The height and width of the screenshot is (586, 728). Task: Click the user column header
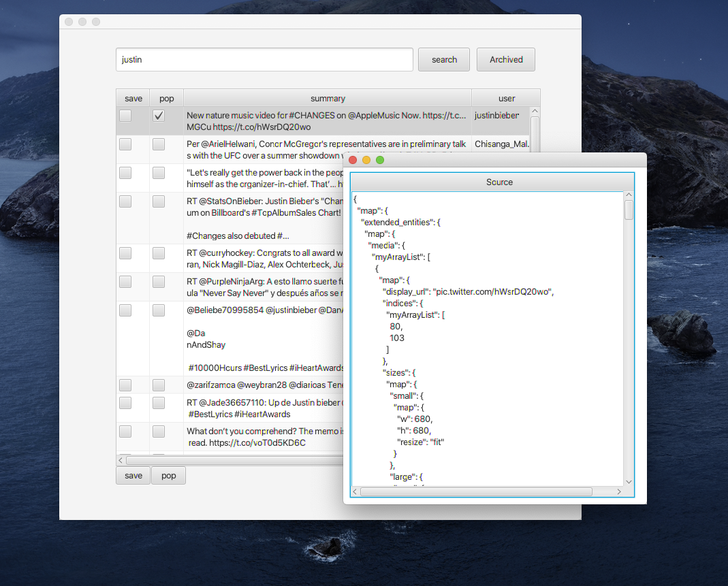(506, 99)
